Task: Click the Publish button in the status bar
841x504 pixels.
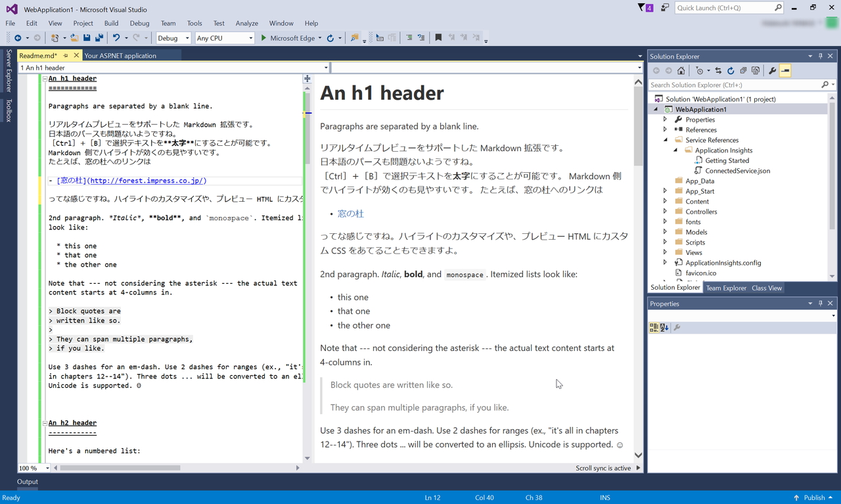Action: 815,497
